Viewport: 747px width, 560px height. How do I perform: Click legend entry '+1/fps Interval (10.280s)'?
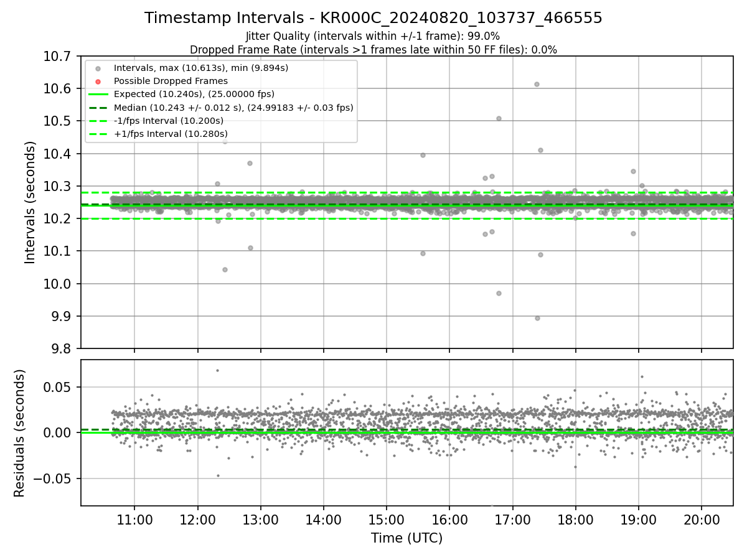[171, 134]
